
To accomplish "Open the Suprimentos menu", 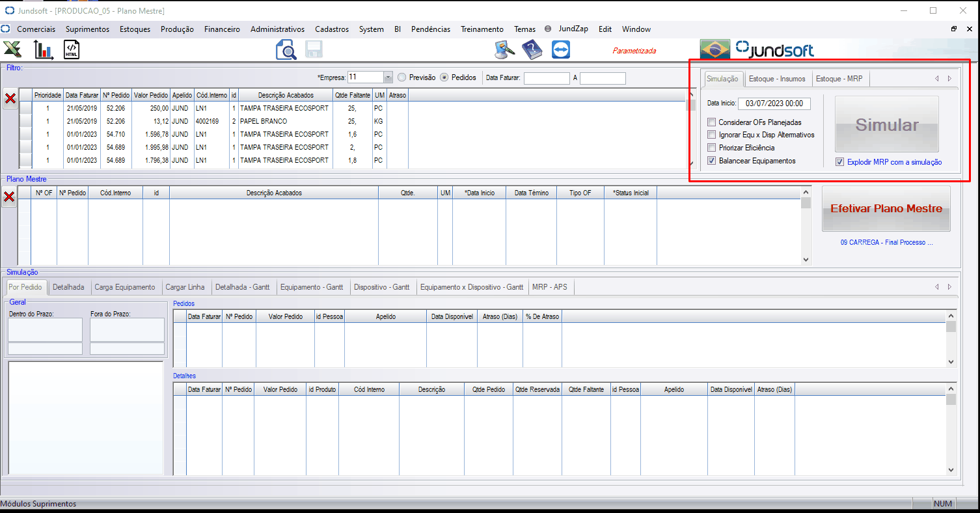I will [x=87, y=29].
